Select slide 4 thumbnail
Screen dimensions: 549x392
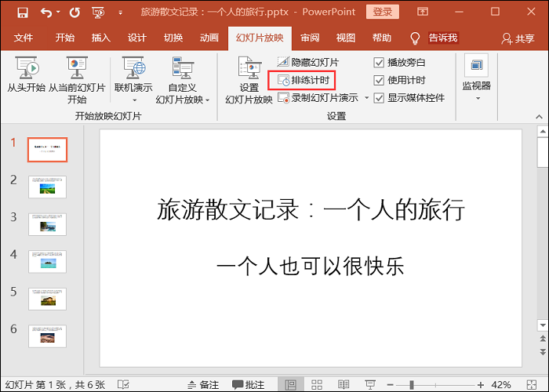point(47,261)
